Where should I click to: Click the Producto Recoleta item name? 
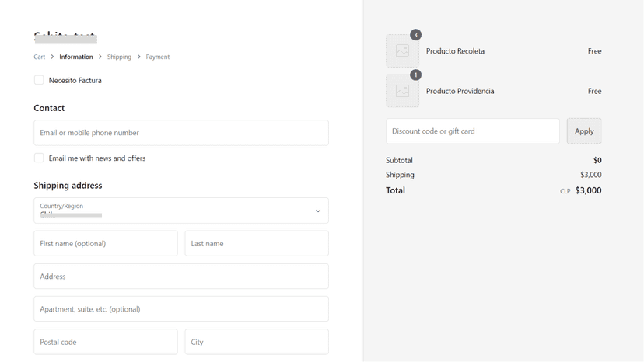pyautogui.click(x=455, y=51)
